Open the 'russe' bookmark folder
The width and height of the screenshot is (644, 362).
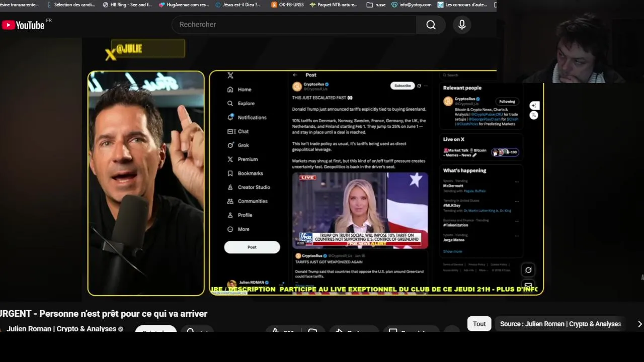click(376, 5)
